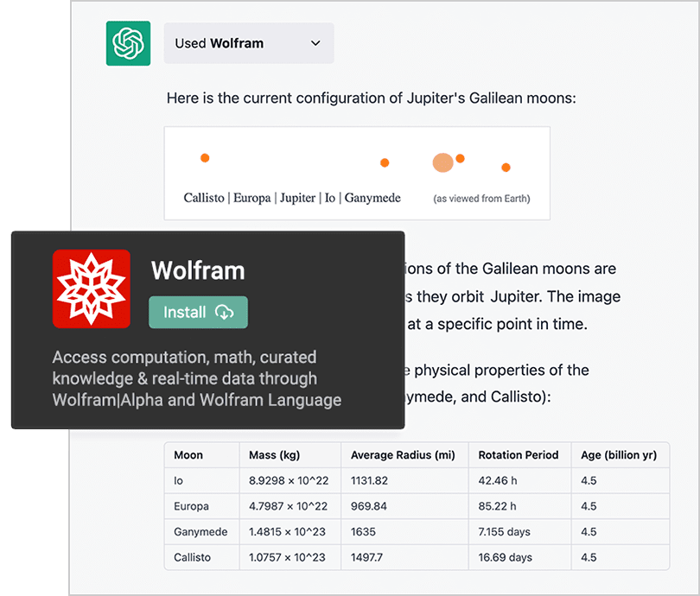The height and width of the screenshot is (596, 700).
Task: Click the large Jupiter disc in the diagram
Action: 442,163
